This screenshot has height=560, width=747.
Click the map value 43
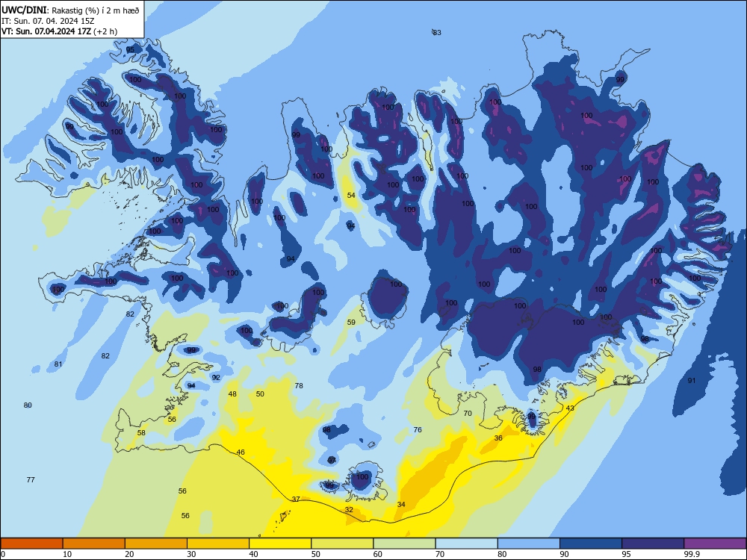point(570,408)
